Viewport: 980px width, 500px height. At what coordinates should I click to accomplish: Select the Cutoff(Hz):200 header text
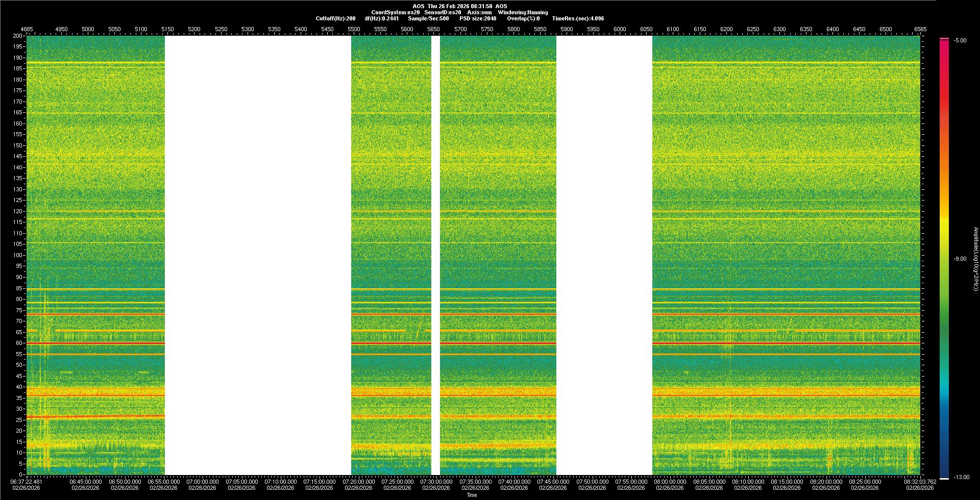click(335, 18)
